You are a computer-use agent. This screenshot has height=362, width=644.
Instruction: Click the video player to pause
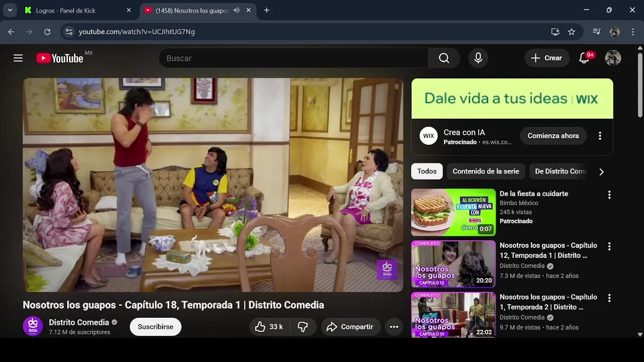213,185
